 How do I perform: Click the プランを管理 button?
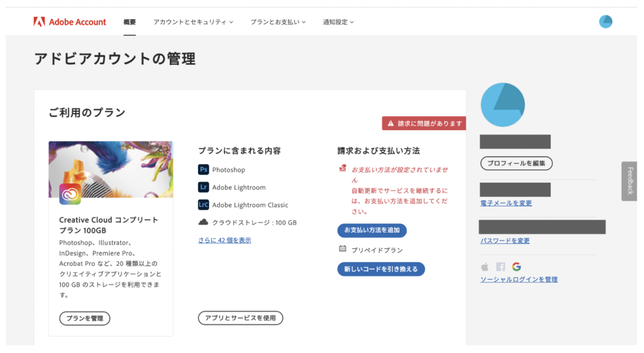pos(85,319)
